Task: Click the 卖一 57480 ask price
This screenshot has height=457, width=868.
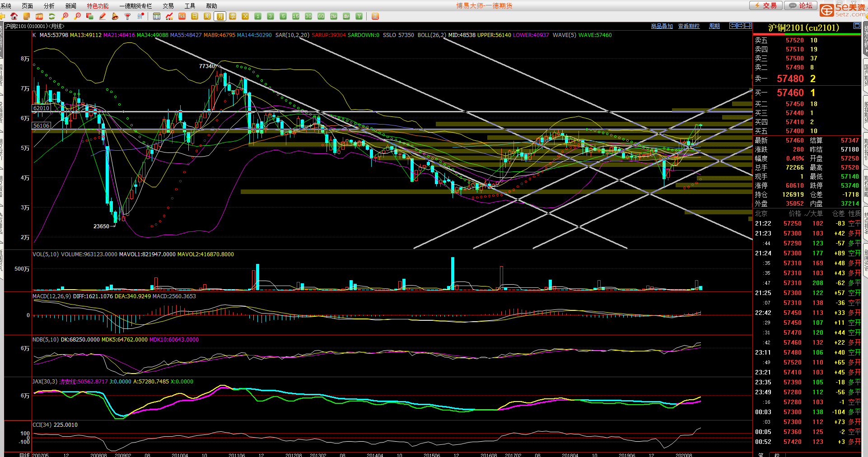Action: pos(790,79)
